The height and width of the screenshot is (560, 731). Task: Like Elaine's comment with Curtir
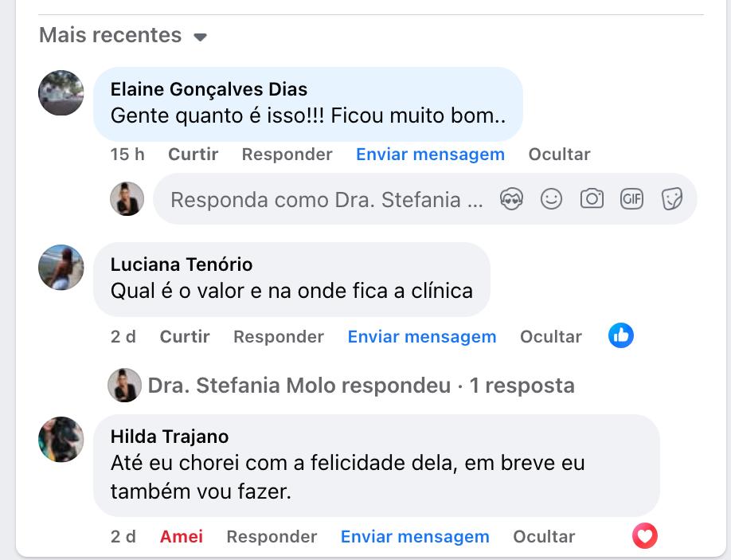[x=193, y=155]
